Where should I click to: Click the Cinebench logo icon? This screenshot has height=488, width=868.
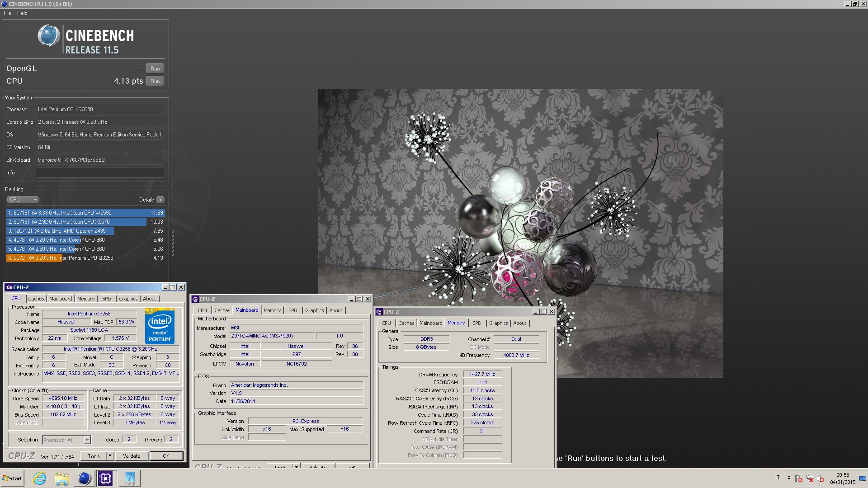coord(48,36)
